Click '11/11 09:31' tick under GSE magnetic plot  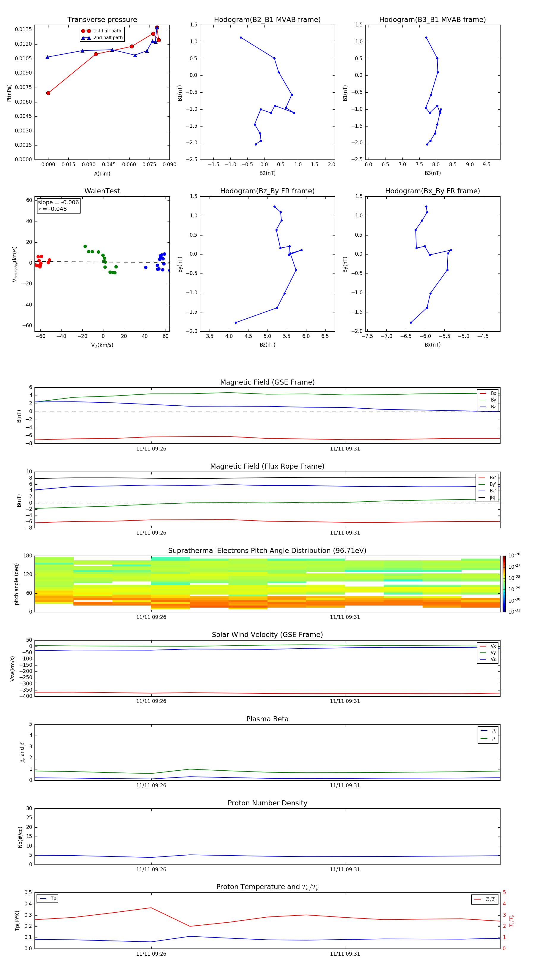point(345,449)
